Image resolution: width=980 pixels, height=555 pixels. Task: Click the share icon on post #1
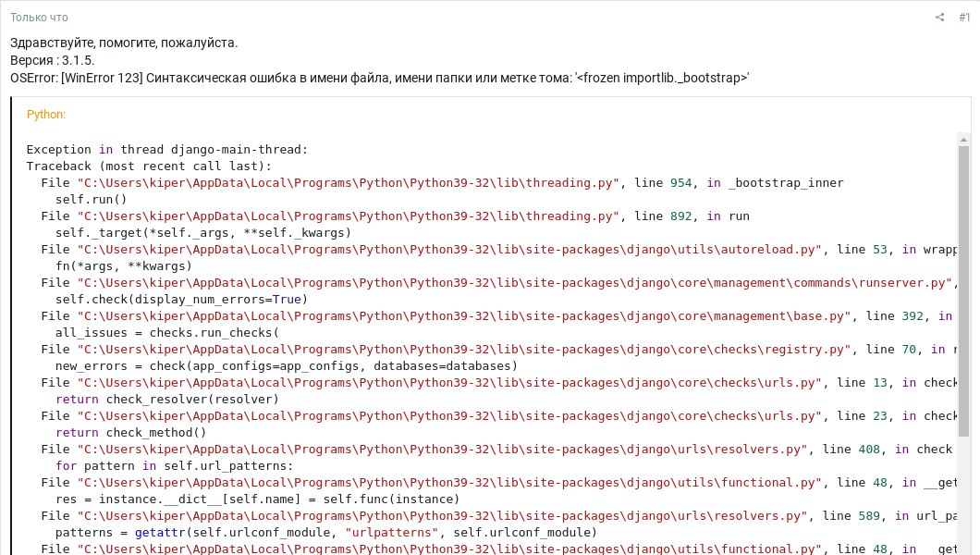939,17
